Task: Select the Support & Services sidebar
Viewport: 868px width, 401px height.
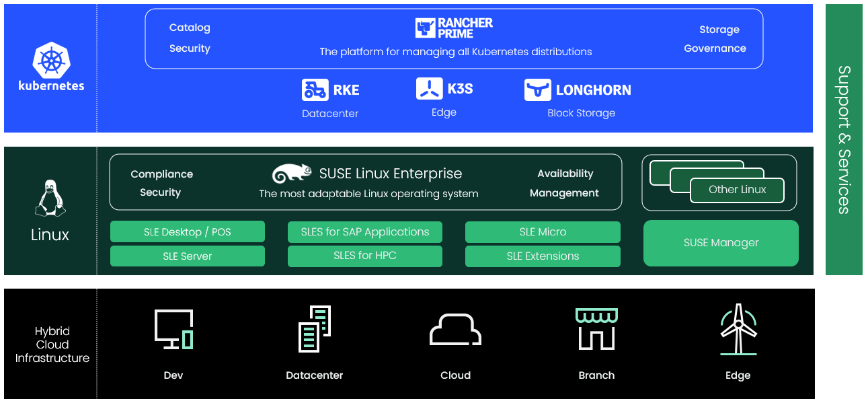Action: click(x=844, y=139)
